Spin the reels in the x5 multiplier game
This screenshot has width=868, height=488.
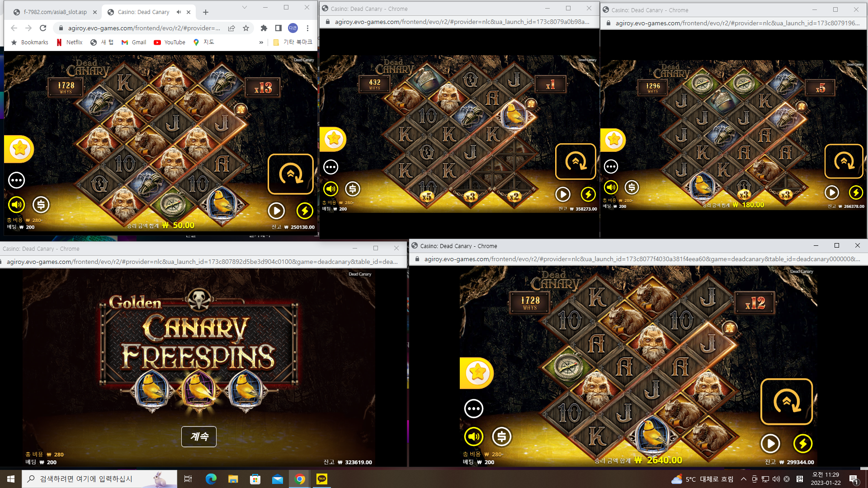(844, 161)
